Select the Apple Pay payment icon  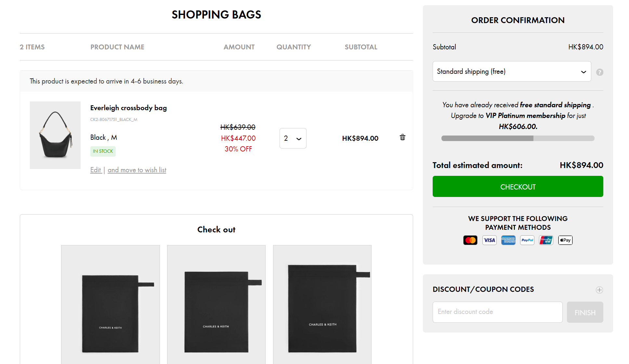pyautogui.click(x=565, y=240)
